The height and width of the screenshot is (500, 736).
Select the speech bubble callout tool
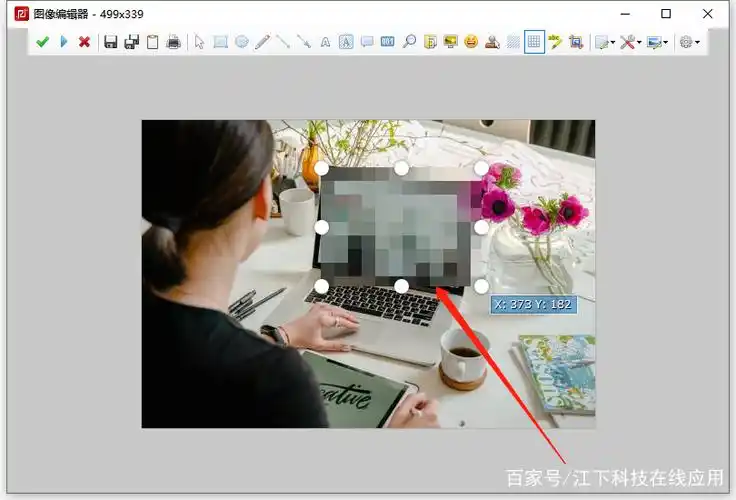[x=367, y=42]
